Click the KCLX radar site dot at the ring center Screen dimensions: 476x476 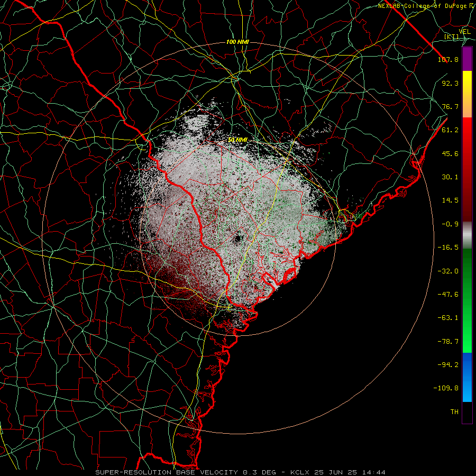click(x=237, y=239)
